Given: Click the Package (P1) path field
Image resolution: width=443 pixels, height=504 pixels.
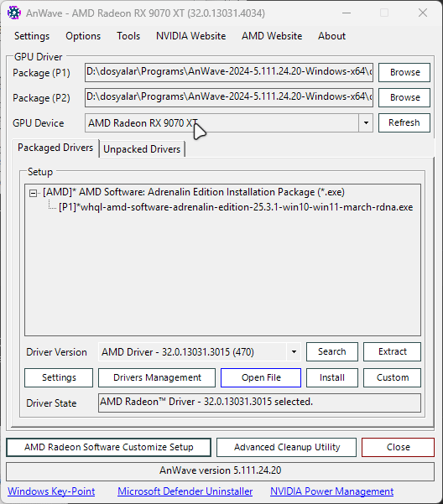Looking at the screenshot, I should click(x=229, y=72).
